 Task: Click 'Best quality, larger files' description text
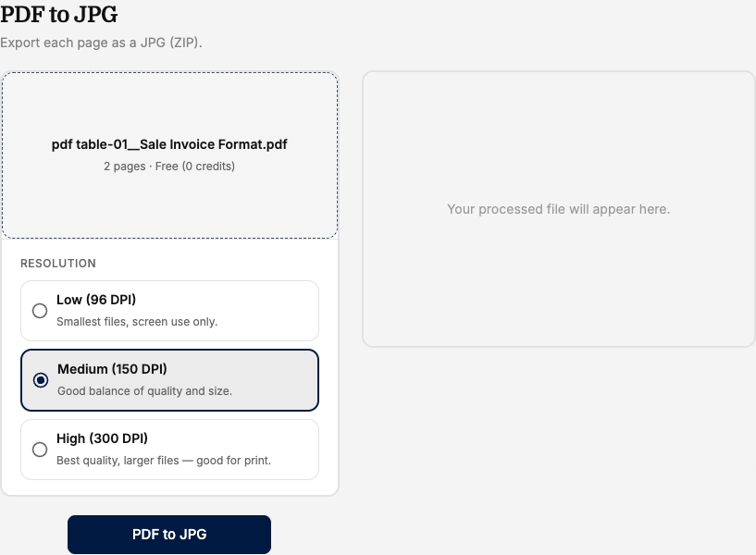click(118, 460)
